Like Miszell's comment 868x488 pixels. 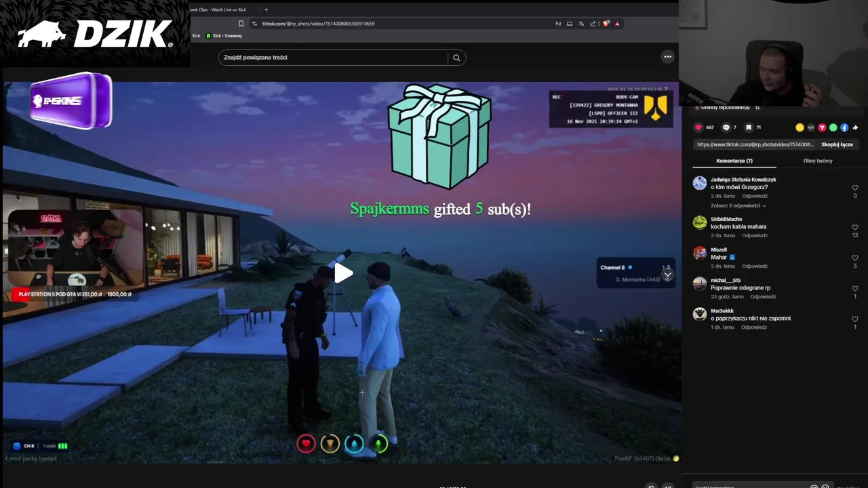855,258
